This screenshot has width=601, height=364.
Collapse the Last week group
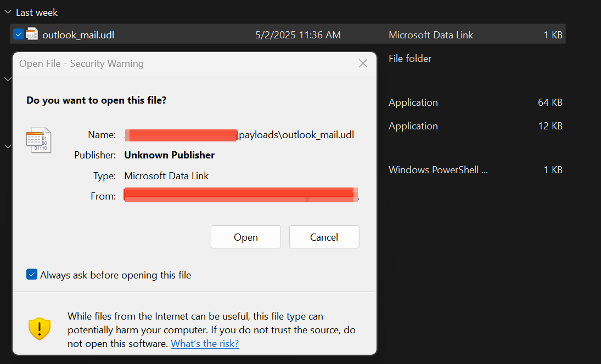[x=8, y=12]
